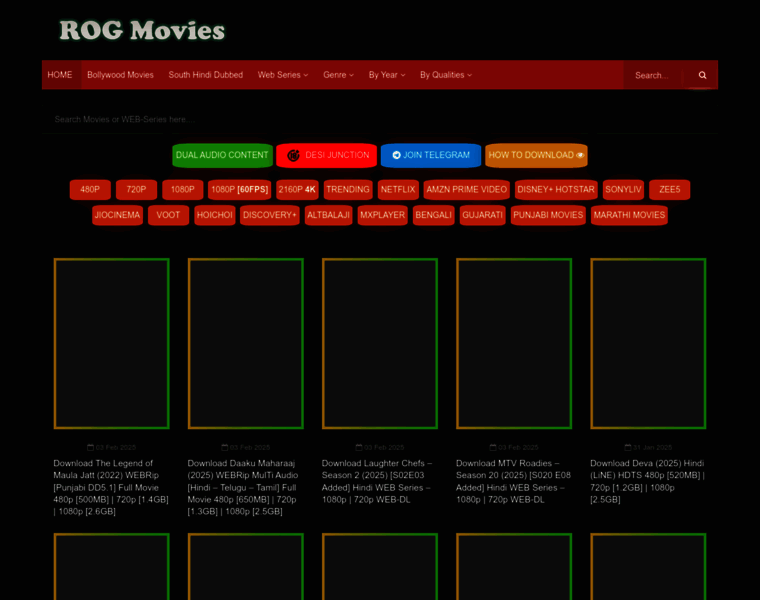The width and height of the screenshot is (760, 600).
Task: Open the GUJARATI tag
Action: 483,215
